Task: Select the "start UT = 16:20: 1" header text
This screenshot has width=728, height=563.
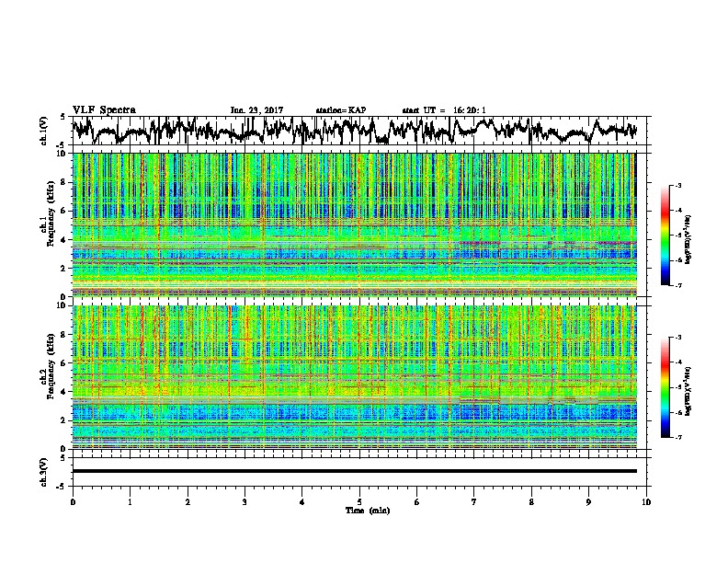Action: (444, 110)
